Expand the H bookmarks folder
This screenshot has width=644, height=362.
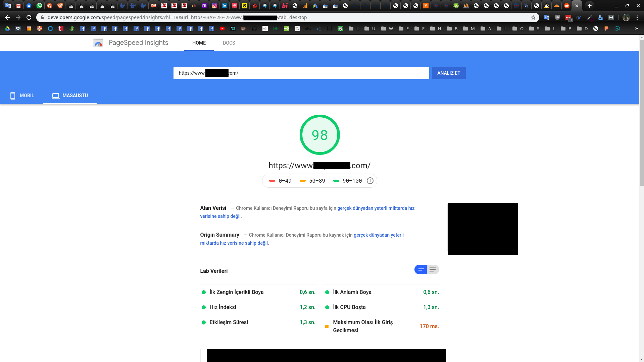436,29
